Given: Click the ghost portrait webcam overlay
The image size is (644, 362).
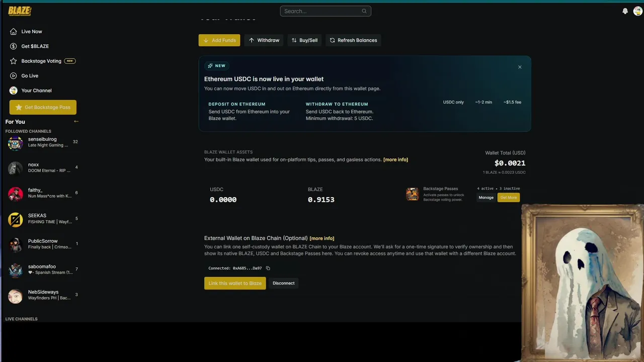Looking at the screenshot, I should (583, 283).
